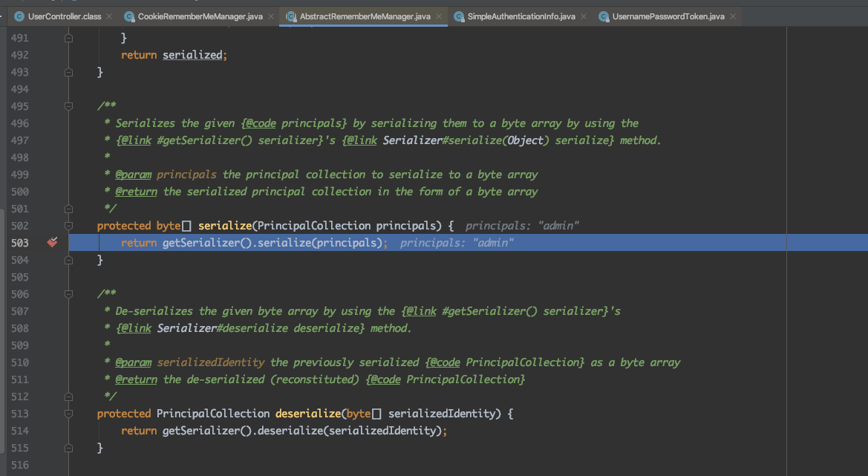The height and width of the screenshot is (476, 868).
Task: Collapse Javadoc comment starting at line 495
Action: 68,105
